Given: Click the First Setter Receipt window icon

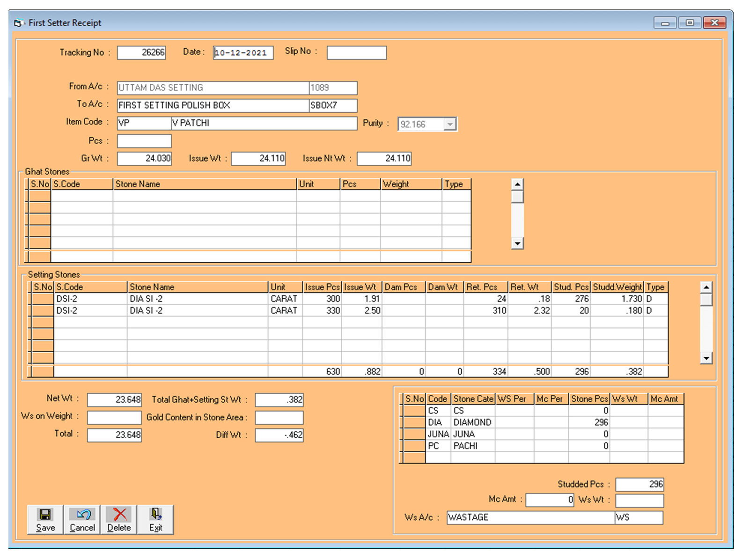Looking at the screenshot, I should pyautogui.click(x=18, y=23).
